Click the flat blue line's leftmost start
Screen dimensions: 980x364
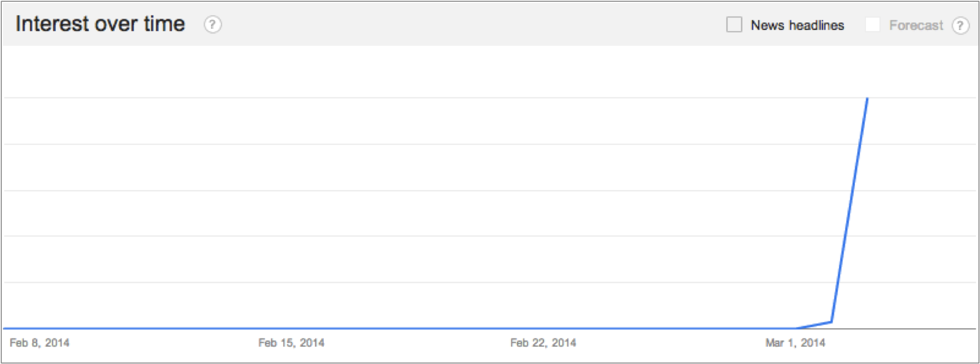[x=5, y=328]
